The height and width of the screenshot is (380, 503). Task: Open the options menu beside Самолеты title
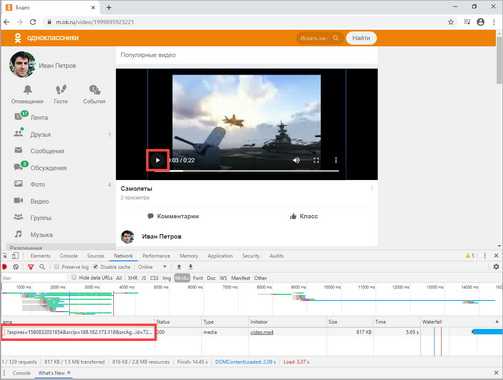point(372,189)
